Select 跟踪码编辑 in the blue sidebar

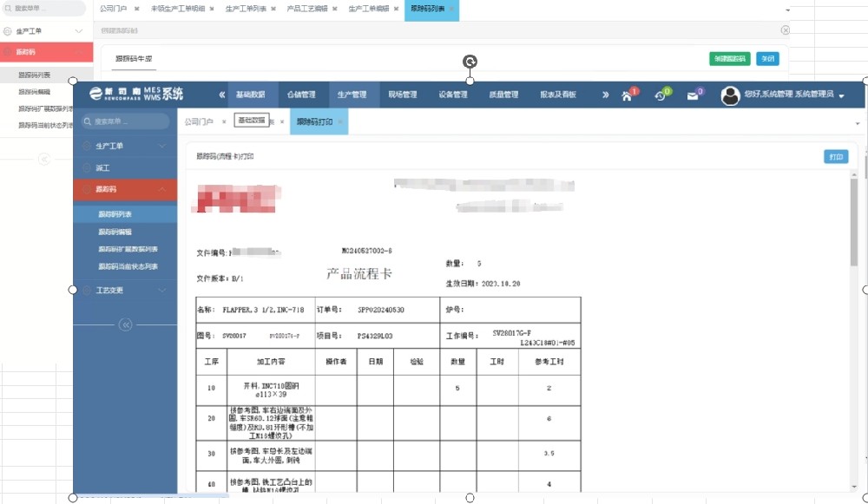[x=115, y=232]
